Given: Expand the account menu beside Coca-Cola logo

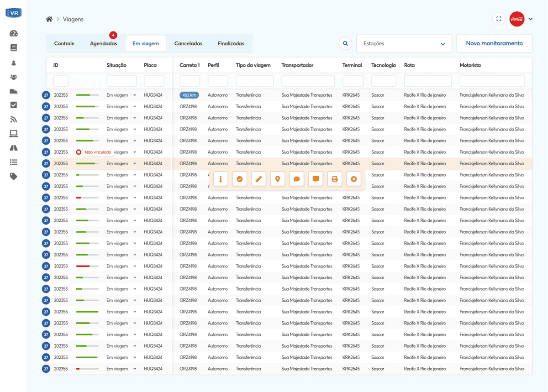Looking at the screenshot, I should pos(531,19).
